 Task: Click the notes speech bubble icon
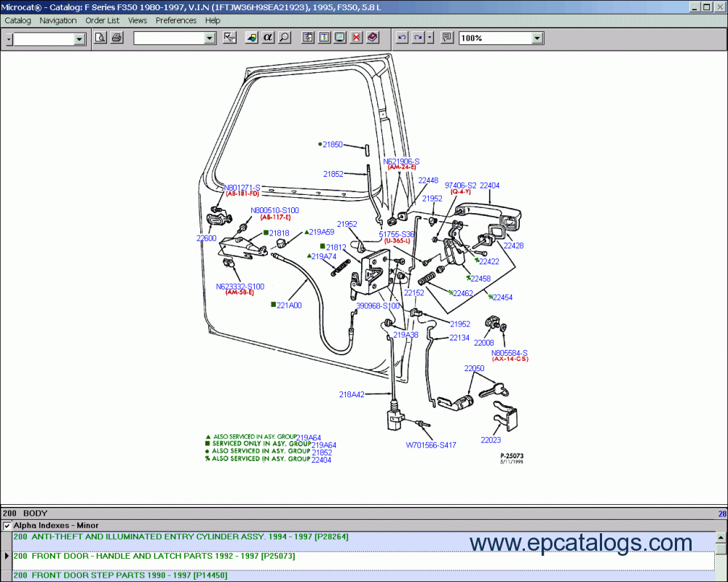pos(447,38)
